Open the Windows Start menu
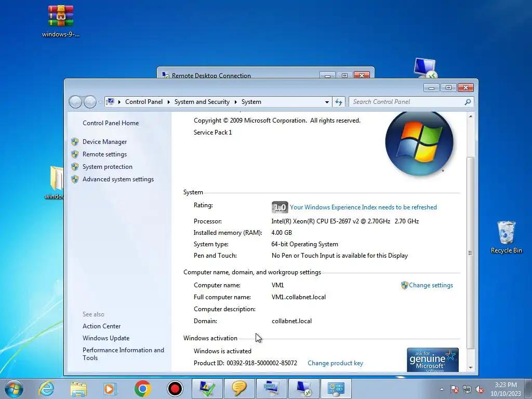The width and height of the screenshot is (532, 399). click(x=14, y=389)
